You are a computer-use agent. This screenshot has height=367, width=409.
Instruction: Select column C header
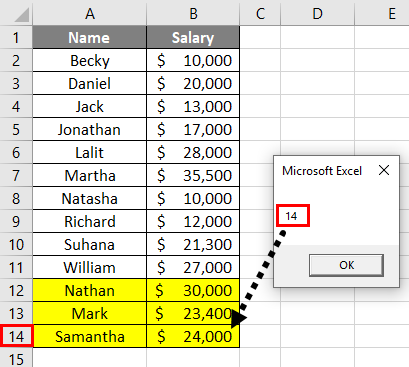coord(260,13)
